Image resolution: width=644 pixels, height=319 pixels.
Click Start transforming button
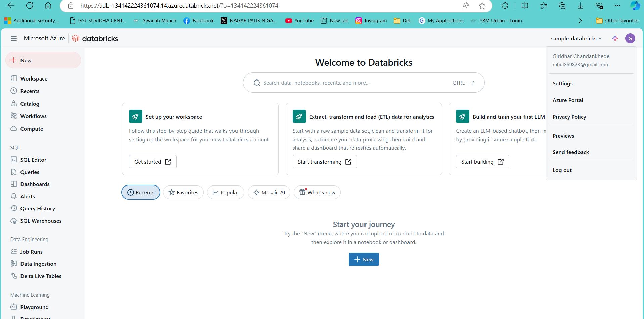pyautogui.click(x=325, y=162)
